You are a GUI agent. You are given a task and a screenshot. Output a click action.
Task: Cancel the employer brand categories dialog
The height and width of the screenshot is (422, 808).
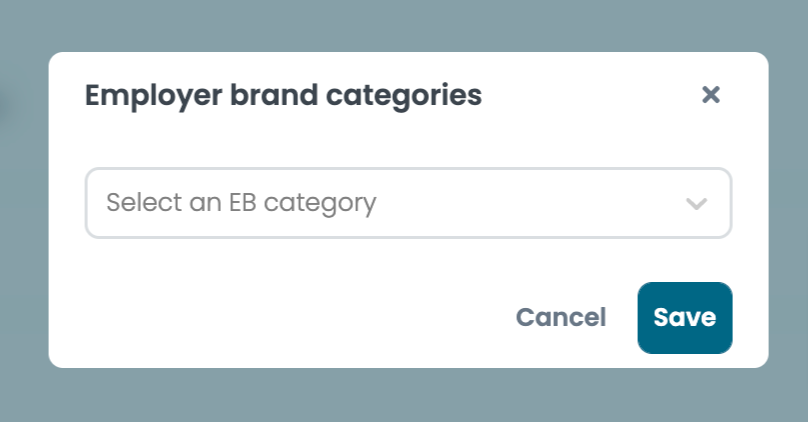coord(561,317)
